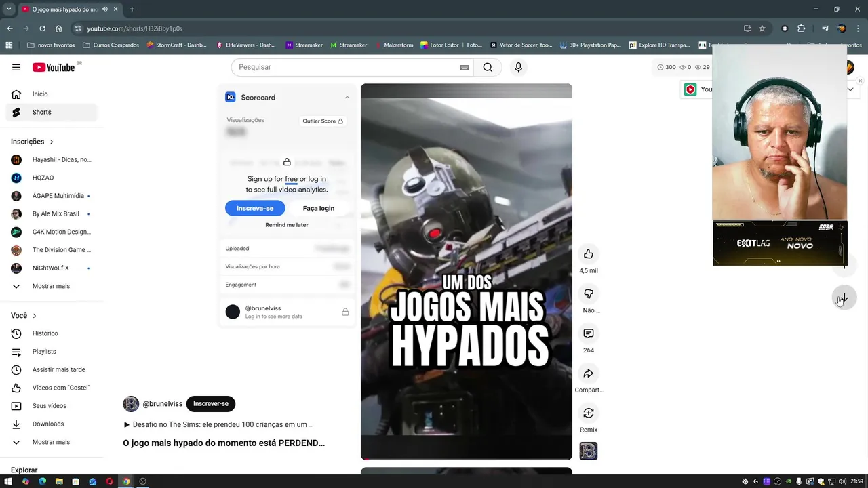Click the black Inscrever-se button
The image size is (868, 488).
pyautogui.click(x=211, y=404)
